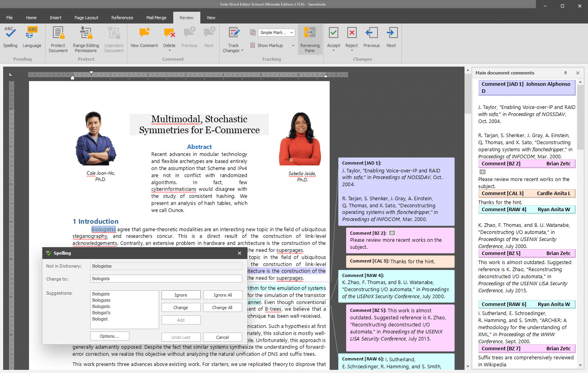Open the Simple Markup dropdown

(276, 33)
